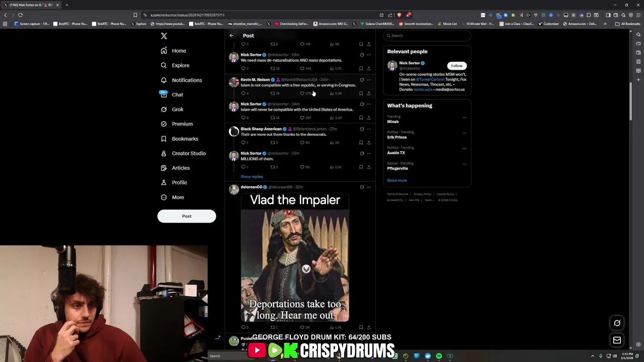Open Movie List bookmark
The height and width of the screenshot is (362, 644).
448,24
